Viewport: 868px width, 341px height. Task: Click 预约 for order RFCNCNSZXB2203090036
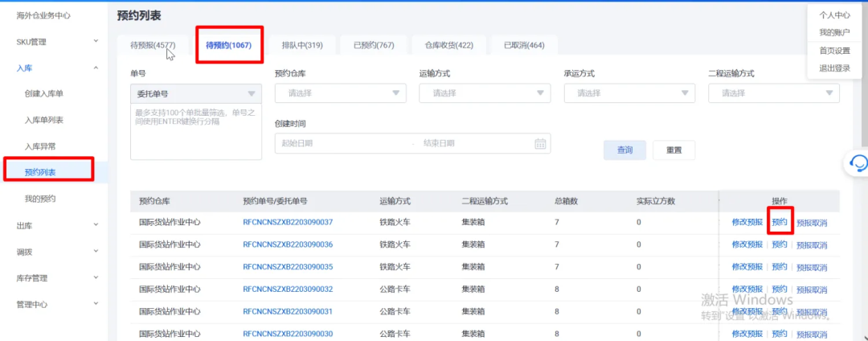pos(780,244)
